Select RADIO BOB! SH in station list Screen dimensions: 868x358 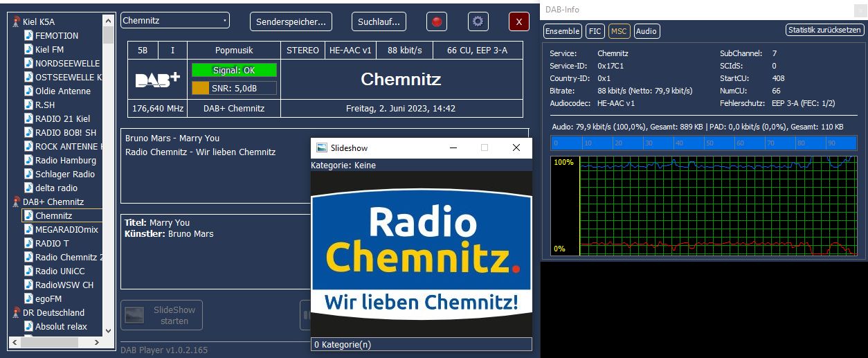point(66,132)
